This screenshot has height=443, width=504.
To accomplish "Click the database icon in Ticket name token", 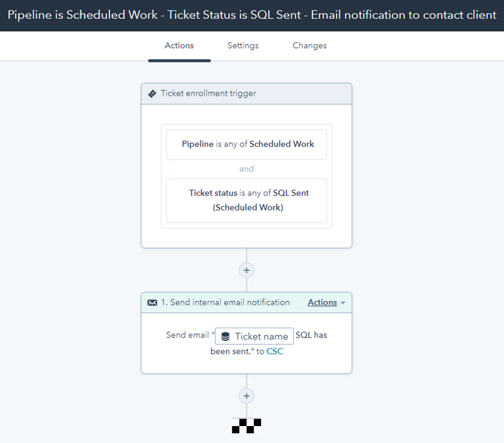I will 225,337.
